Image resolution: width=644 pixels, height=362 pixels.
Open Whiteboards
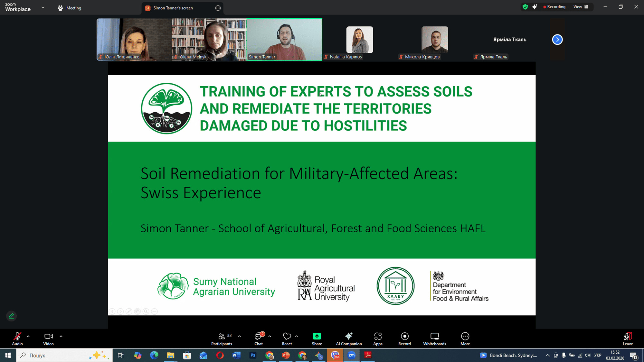point(434,339)
